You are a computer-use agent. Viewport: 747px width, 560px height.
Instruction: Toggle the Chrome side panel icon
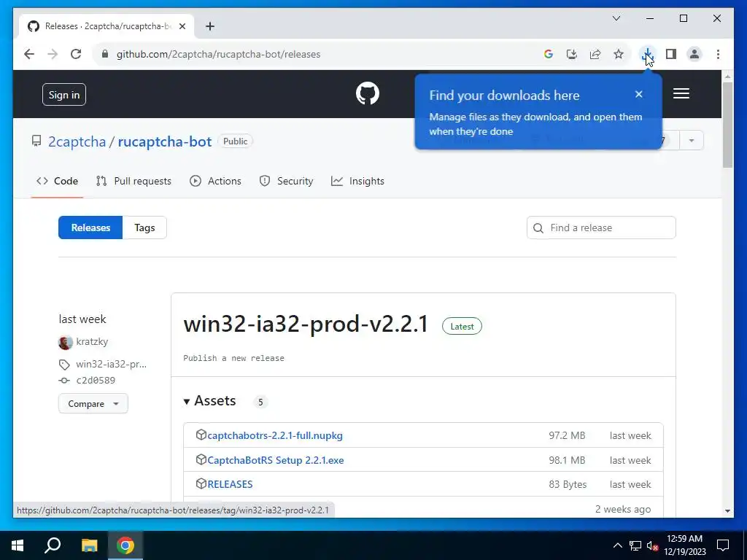click(671, 54)
